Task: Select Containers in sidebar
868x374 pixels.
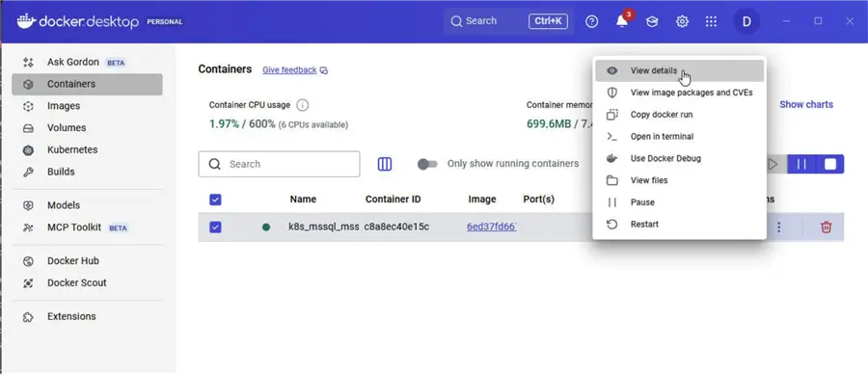Action: (x=87, y=84)
